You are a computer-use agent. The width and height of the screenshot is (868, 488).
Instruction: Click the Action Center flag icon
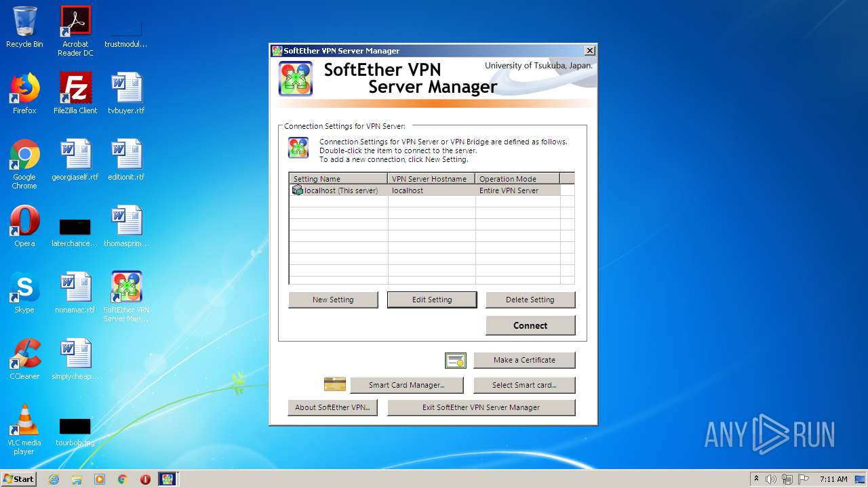coord(804,479)
